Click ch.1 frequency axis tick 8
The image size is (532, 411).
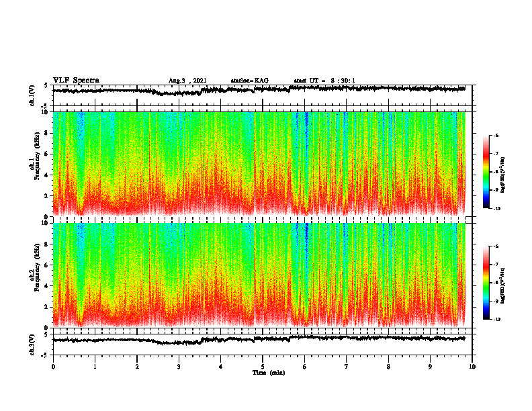pos(47,133)
